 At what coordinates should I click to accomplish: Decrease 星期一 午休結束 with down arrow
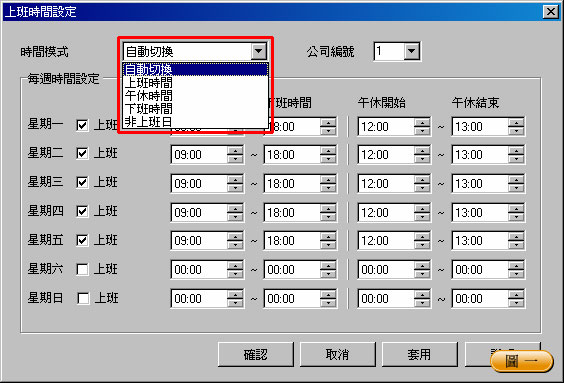(x=516, y=131)
